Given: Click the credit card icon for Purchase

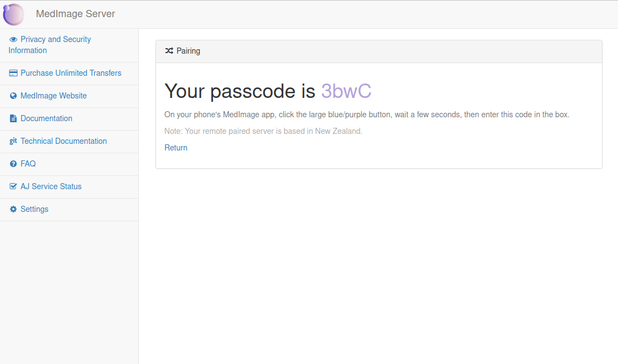Looking at the screenshot, I should pyautogui.click(x=13, y=73).
